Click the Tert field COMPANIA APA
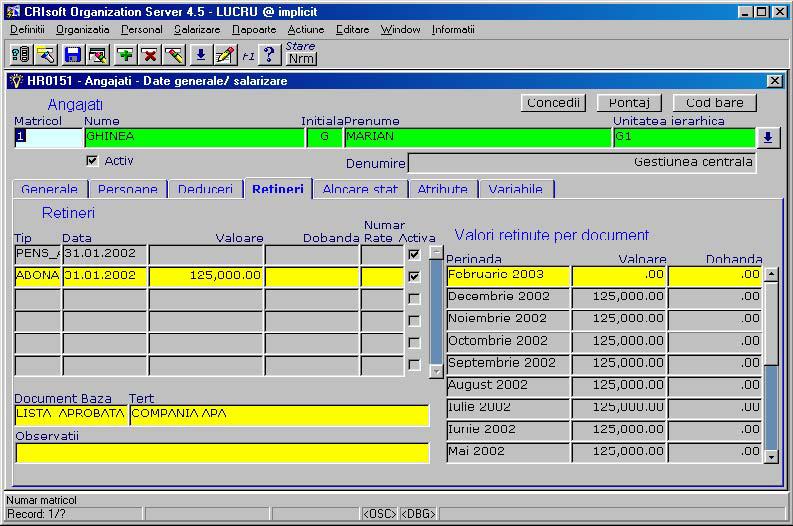Screen dimensions: 793x526 coord(279,414)
